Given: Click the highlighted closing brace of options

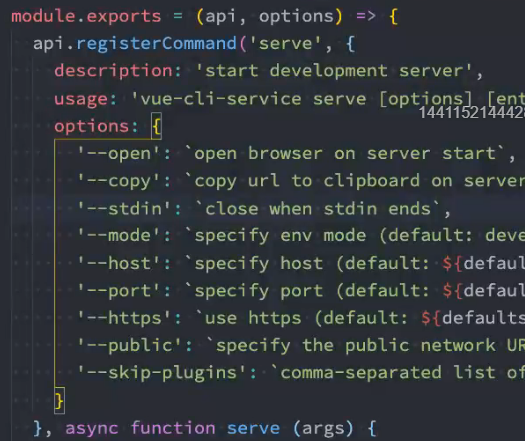Looking at the screenshot, I should click(59, 400).
